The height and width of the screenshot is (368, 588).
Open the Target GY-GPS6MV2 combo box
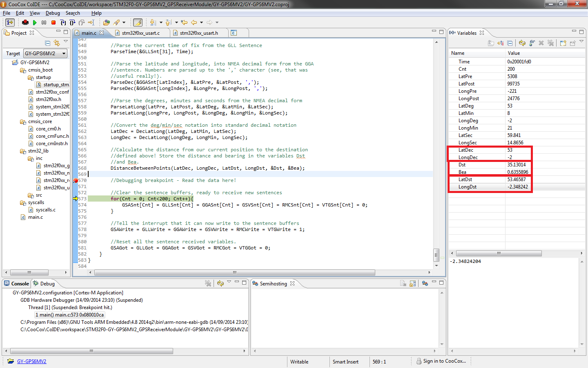point(45,54)
